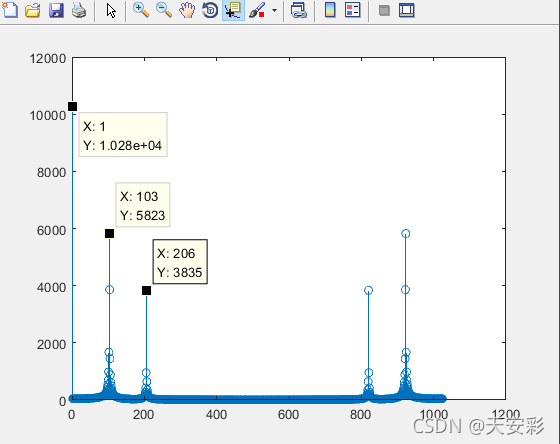Print the figure using the printer icon
Screen dimensions: 560x444
point(79,10)
